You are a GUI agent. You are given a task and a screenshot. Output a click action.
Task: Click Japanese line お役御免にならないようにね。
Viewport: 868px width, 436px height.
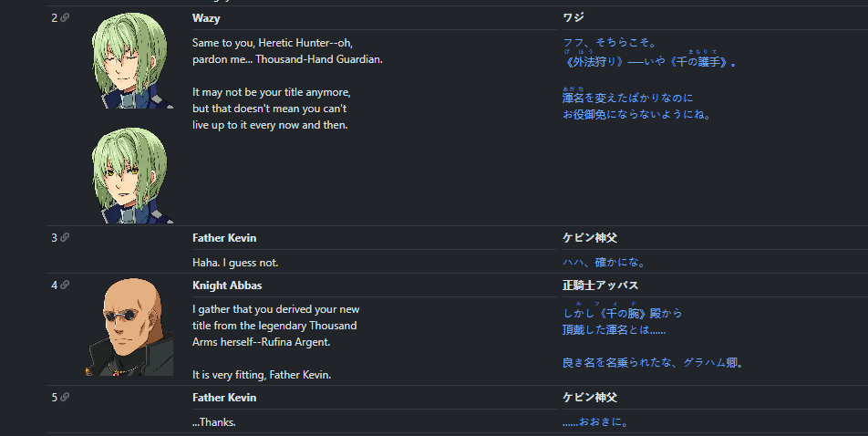click(636, 115)
